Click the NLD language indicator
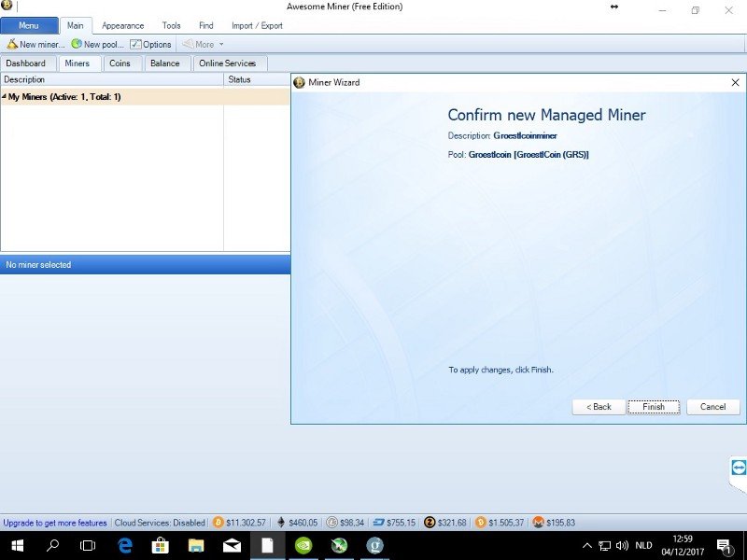This screenshot has width=747, height=560. 643,545
